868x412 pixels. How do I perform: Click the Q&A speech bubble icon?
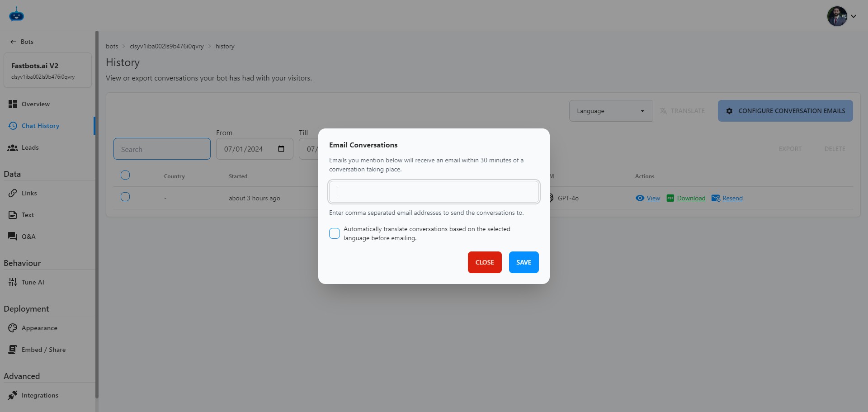[x=13, y=237]
